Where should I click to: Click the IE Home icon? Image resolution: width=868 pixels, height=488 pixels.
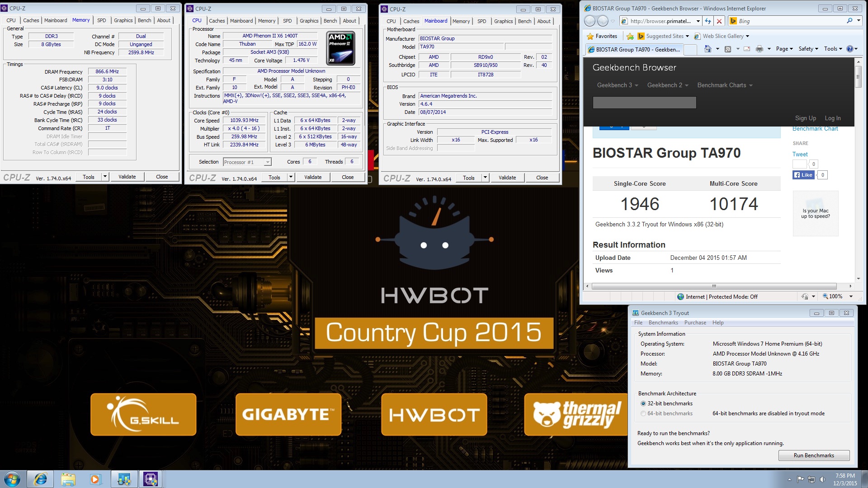point(708,49)
